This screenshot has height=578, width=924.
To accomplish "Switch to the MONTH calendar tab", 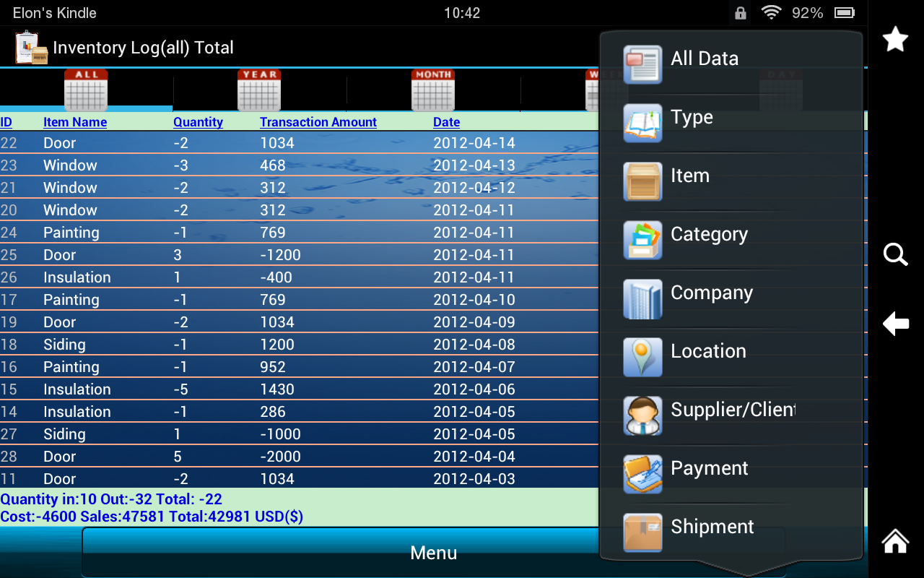I will 433,90.
